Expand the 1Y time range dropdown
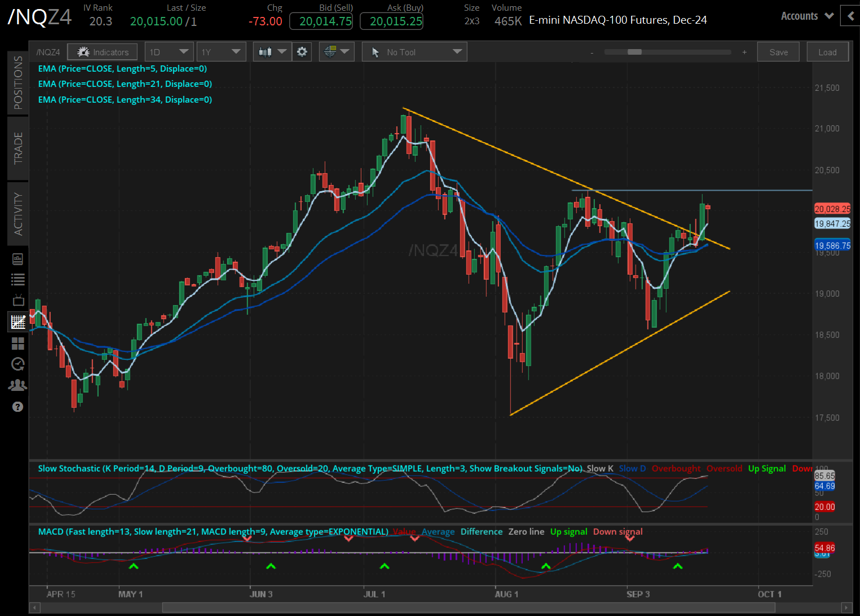The height and width of the screenshot is (616, 860). coord(221,51)
